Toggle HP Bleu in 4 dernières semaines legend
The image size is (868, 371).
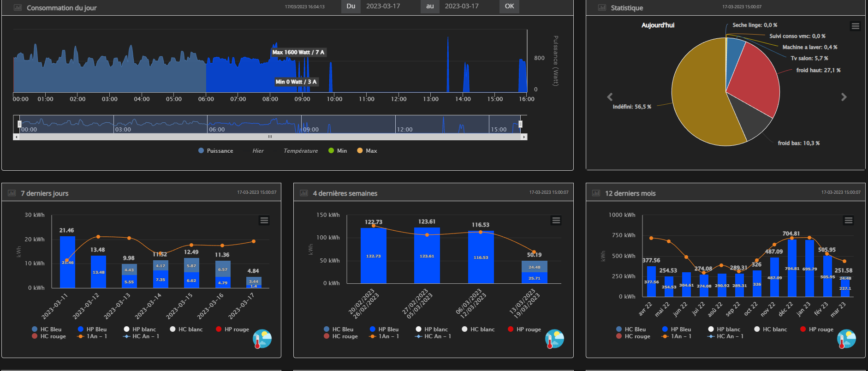[x=384, y=329]
